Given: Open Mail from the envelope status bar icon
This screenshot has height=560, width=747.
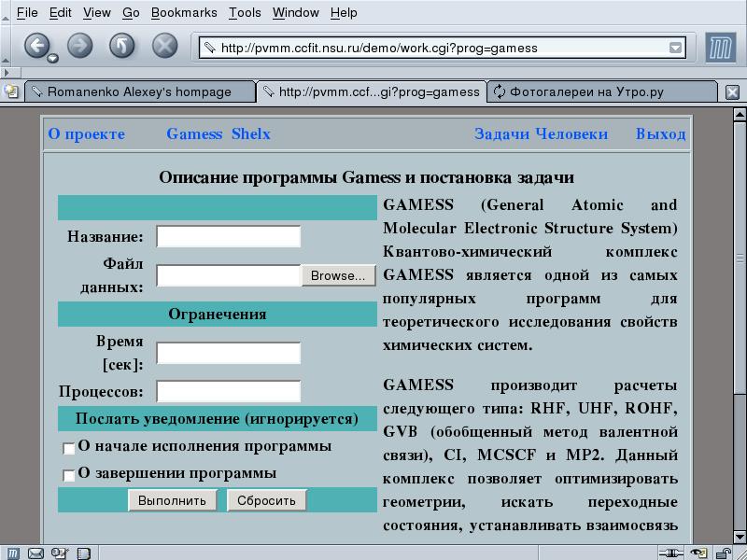Looking at the screenshot, I should click(x=35, y=553).
